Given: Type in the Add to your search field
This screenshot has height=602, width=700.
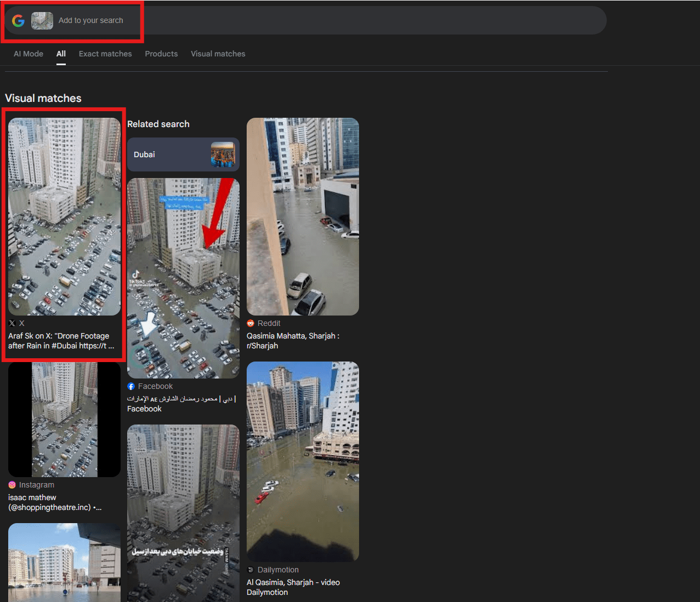Looking at the screenshot, I should (219, 21).
